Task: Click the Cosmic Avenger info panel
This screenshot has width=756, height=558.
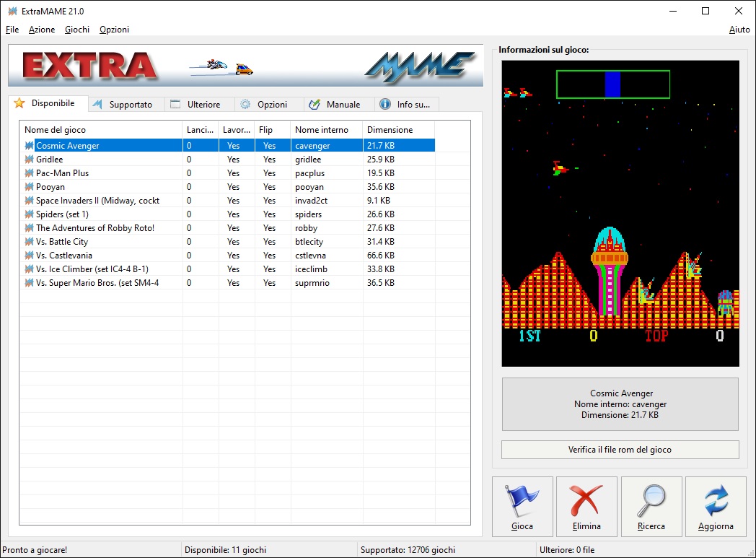Action: click(x=620, y=404)
